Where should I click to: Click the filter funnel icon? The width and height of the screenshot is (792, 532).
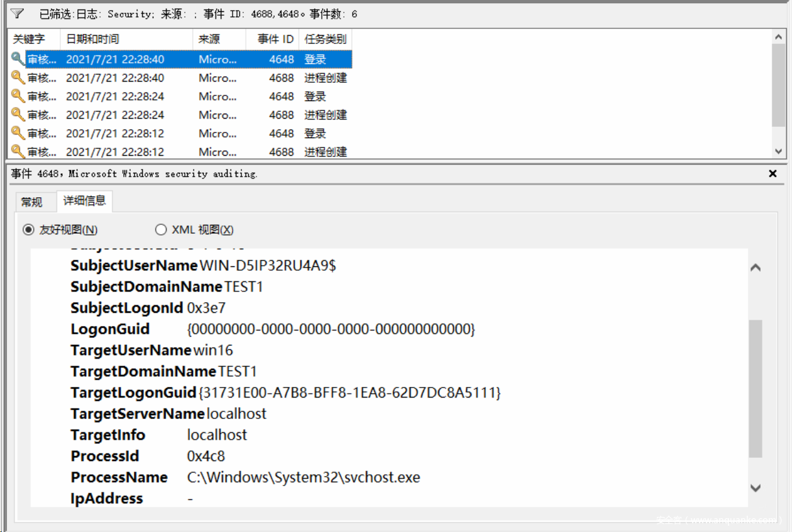(17, 13)
